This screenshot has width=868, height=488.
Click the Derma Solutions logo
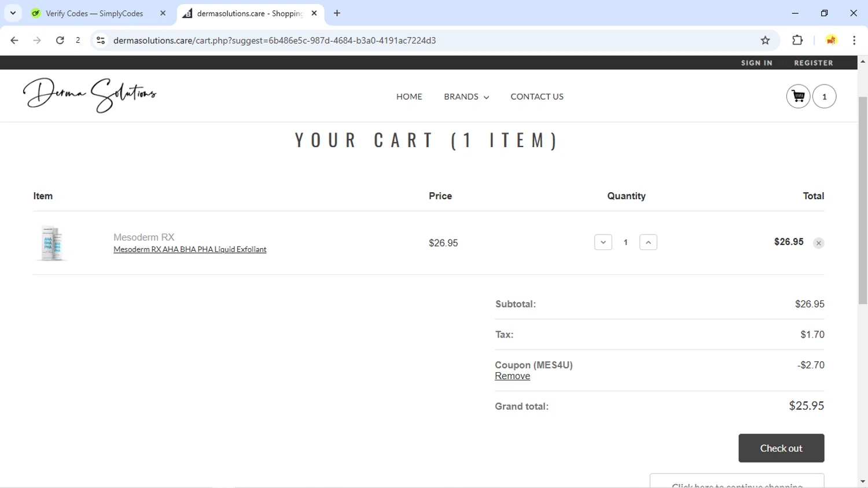pyautogui.click(x=90, y=95)
